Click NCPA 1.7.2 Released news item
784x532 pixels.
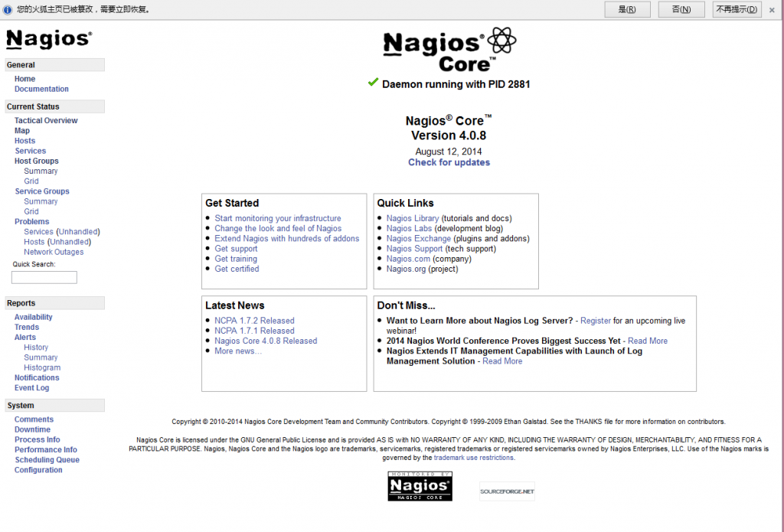pyautogui.click(x=254, y=321)
